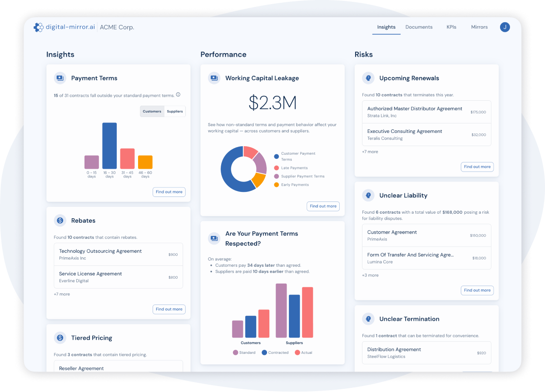Click the Upcoming Renewals head icon
Image resolution: width=545 pixels, height=392 pixels.
pos(368,78)
